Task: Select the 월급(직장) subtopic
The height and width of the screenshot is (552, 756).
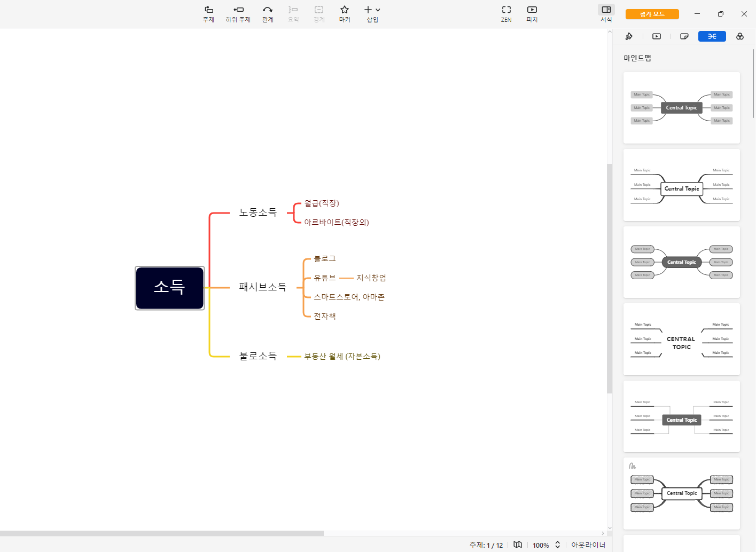Action: point(322,203)
